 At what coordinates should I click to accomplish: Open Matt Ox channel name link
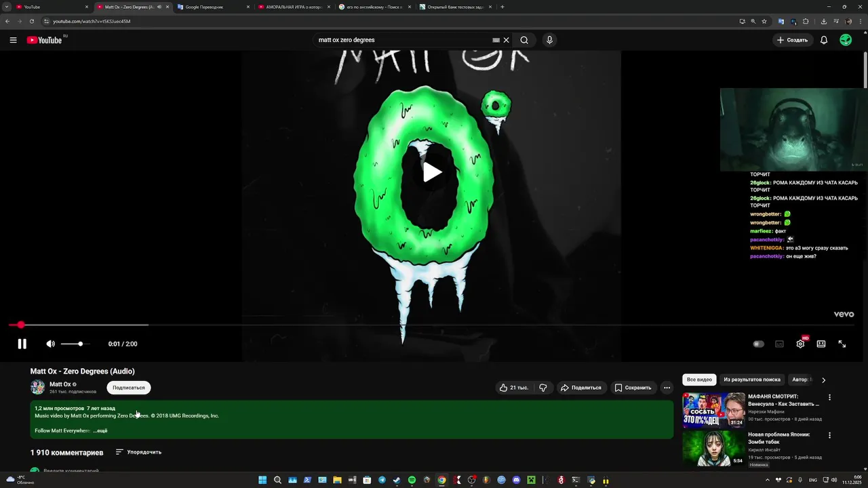point(60,384)
